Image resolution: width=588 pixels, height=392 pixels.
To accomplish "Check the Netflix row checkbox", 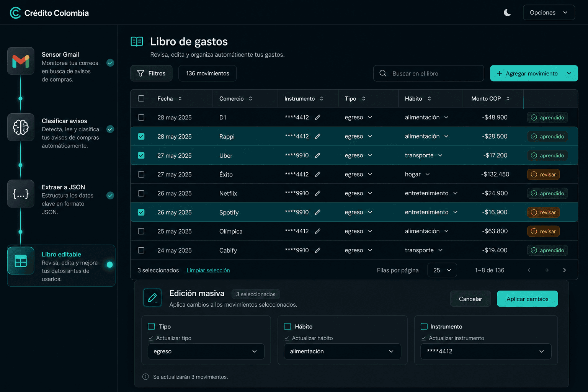I will pyautogui.click(x=141, y=193).
